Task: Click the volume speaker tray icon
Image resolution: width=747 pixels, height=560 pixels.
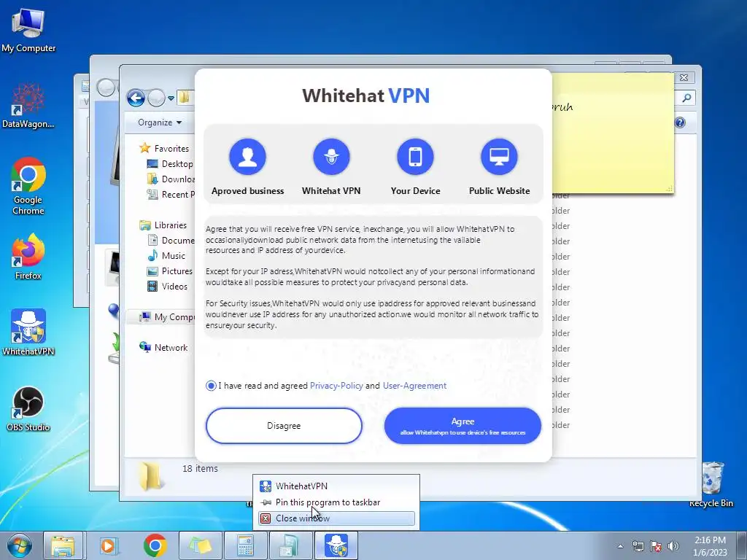Action: pos(673,546)
